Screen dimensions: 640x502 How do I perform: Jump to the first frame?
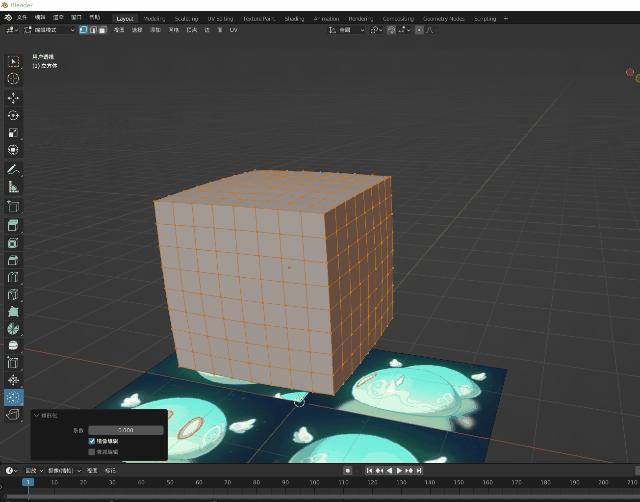369,471
